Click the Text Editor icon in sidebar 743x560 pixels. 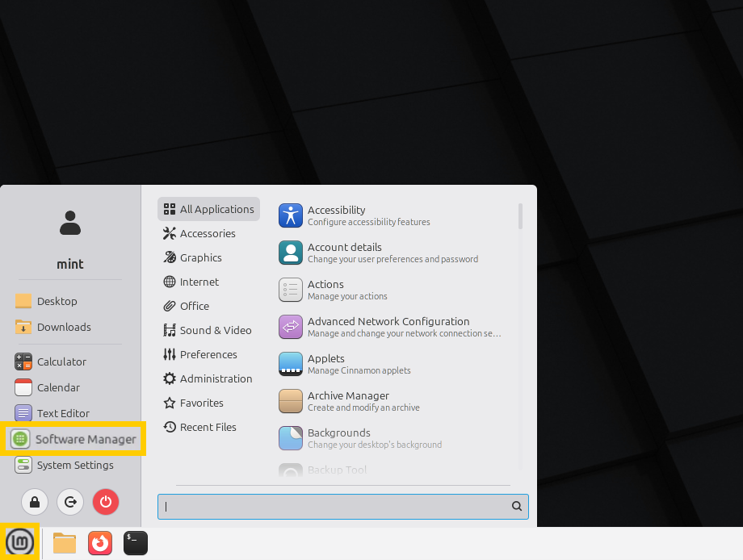coord(23,413)
